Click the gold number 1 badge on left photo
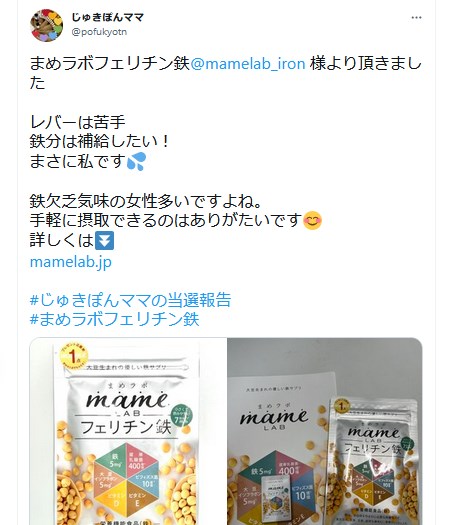Image resolution: width=452 pixels, height=525 pixels. coord(73,357)
